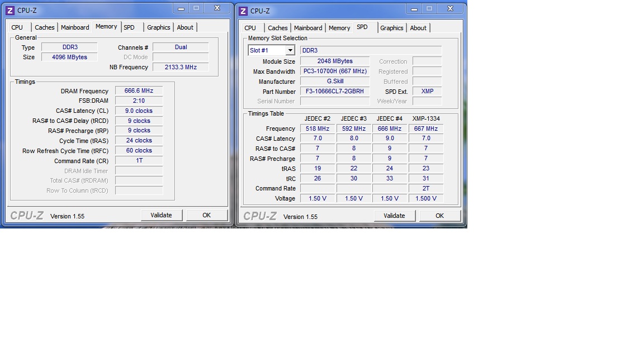Click the tRC value 33 under JEDEC #4
644x362 pixels.
click(x=389, y=179)
